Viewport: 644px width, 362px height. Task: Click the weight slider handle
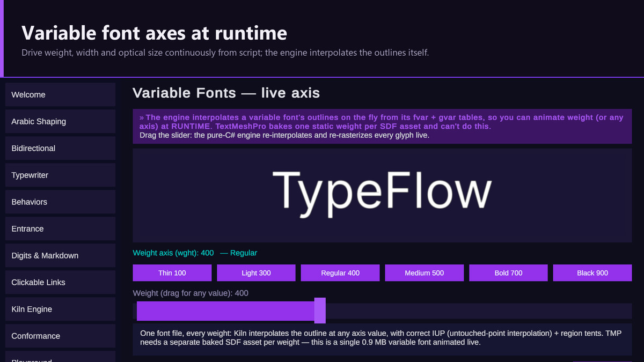click(x=320, y=311)
